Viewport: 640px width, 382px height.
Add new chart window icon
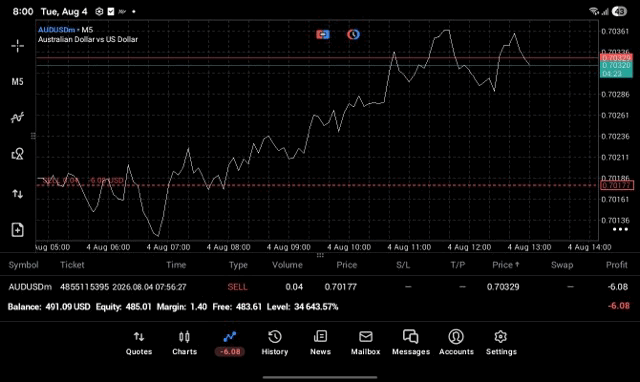(x=18, y=230)
